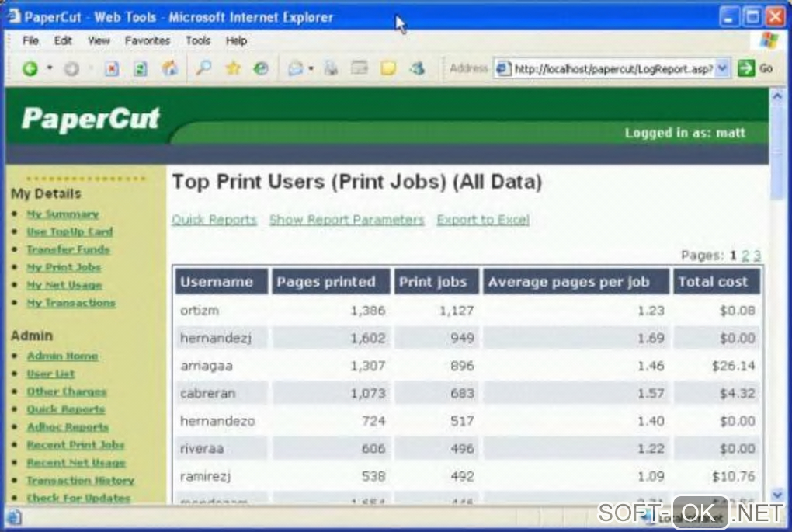Open Admin Home link
This screenshot has height=532, width=792.
pyautogui.click(x=63, y=356)
